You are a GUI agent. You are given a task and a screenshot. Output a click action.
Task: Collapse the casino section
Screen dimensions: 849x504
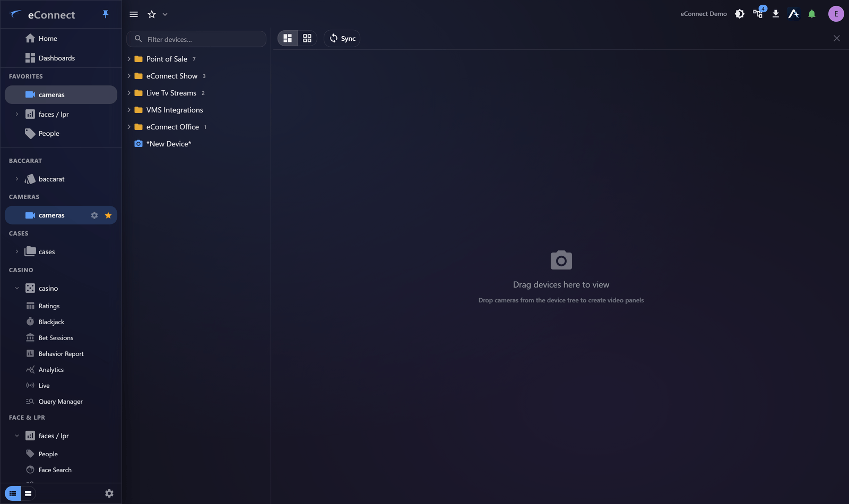pos(17,288)
